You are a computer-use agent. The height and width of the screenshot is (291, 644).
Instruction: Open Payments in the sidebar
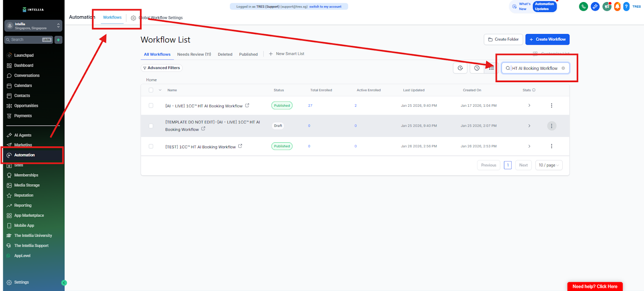23,116
